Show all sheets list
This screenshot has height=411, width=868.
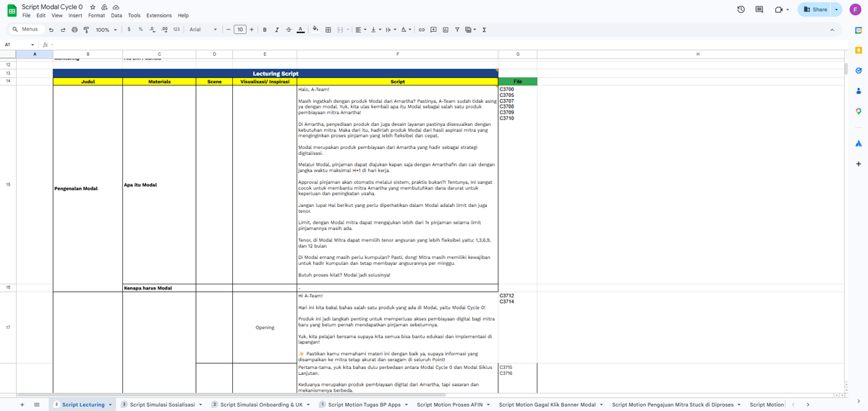37,404
